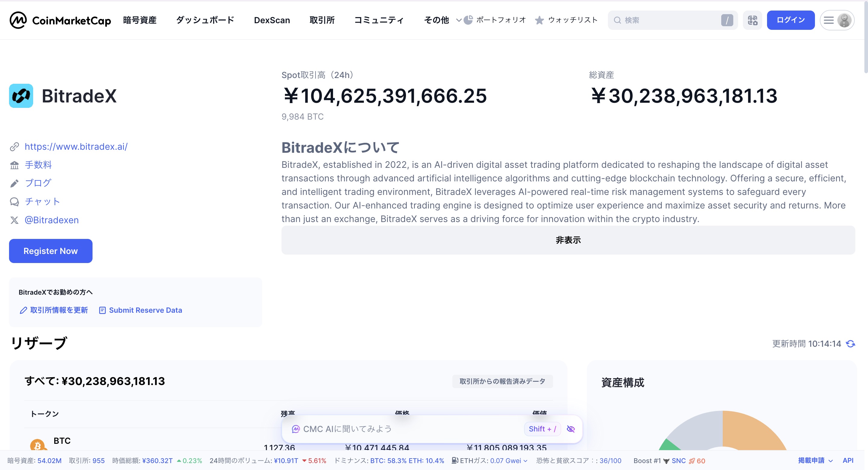Click the pencil icon for 取引所情報を更新
The height and width of the screenshot is (470, 868).
[23, 310]
